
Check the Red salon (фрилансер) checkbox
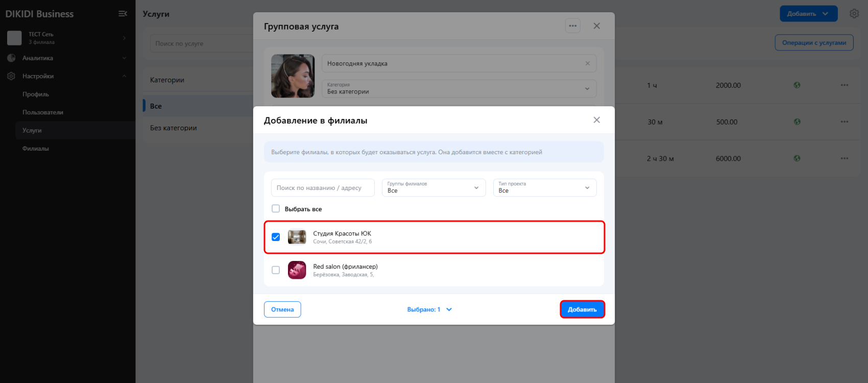276,270
